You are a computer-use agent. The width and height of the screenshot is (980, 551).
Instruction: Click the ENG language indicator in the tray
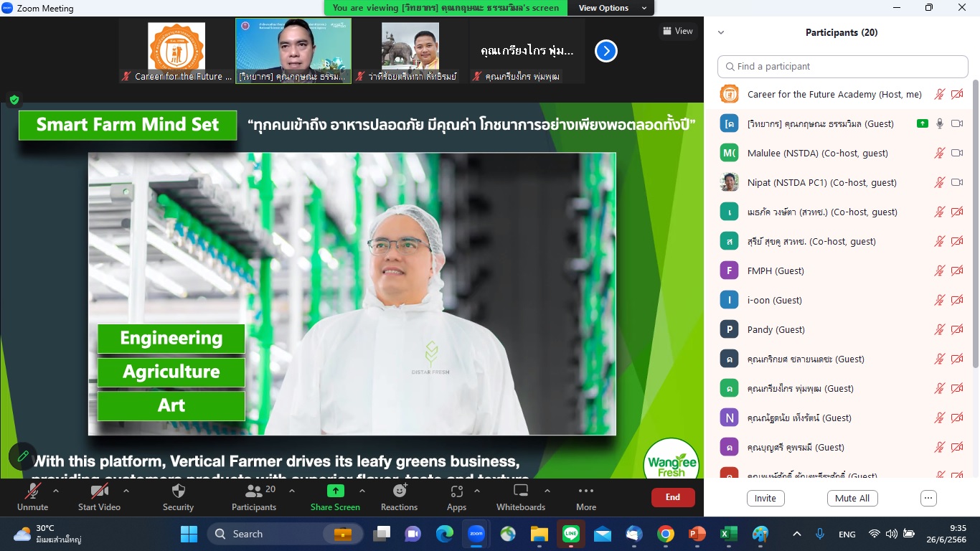pos(847,534)
